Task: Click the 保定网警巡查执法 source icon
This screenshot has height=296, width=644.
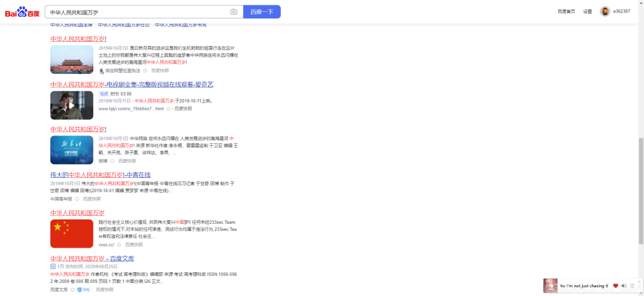Action: 101,70
